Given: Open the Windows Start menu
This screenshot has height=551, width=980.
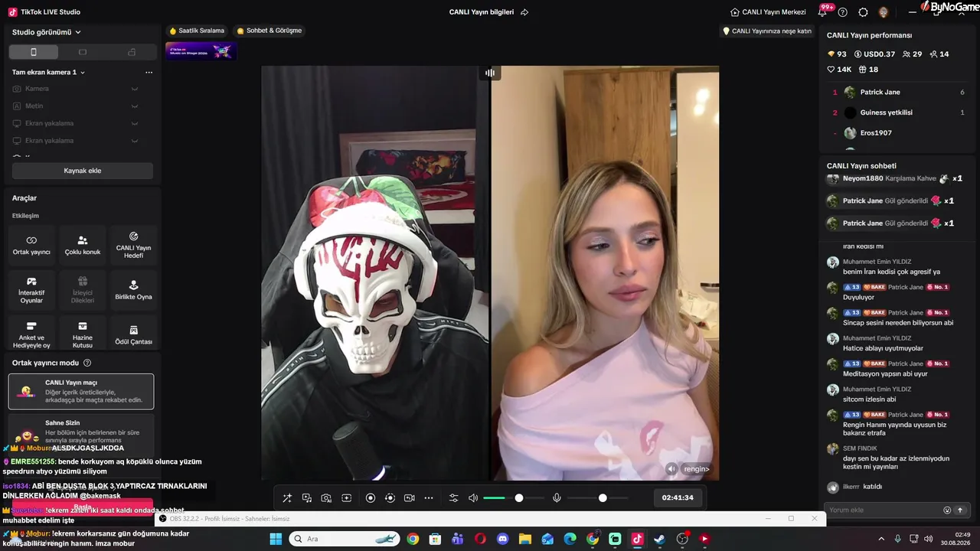Looking at the screenshot, I should coord(276,539).
